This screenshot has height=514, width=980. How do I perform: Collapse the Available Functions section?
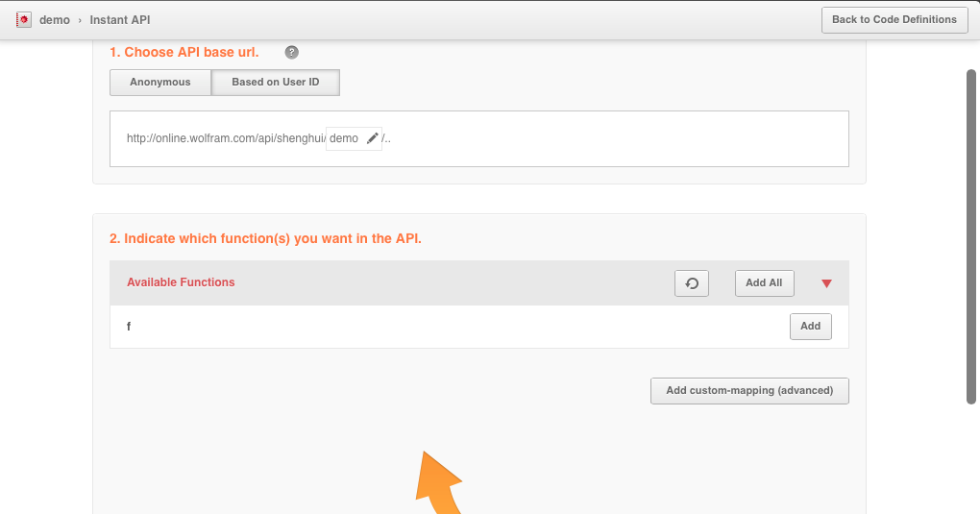pyautogui.click(x=826, y=283)
